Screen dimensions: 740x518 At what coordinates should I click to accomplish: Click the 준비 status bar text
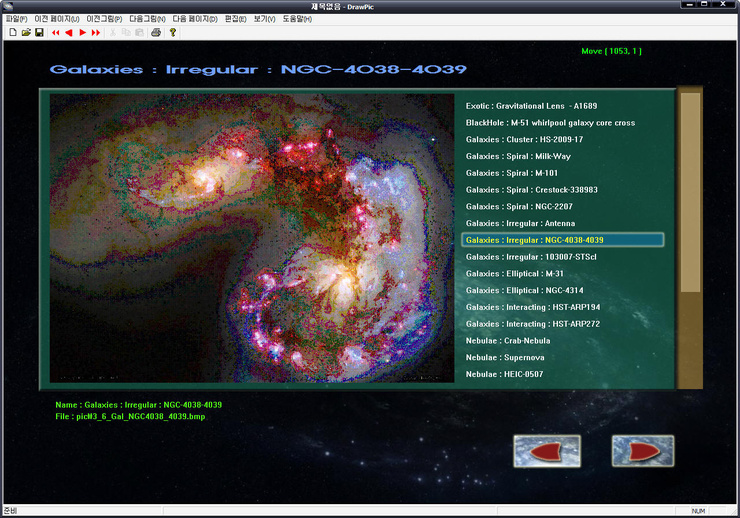(x=10, y=511)
